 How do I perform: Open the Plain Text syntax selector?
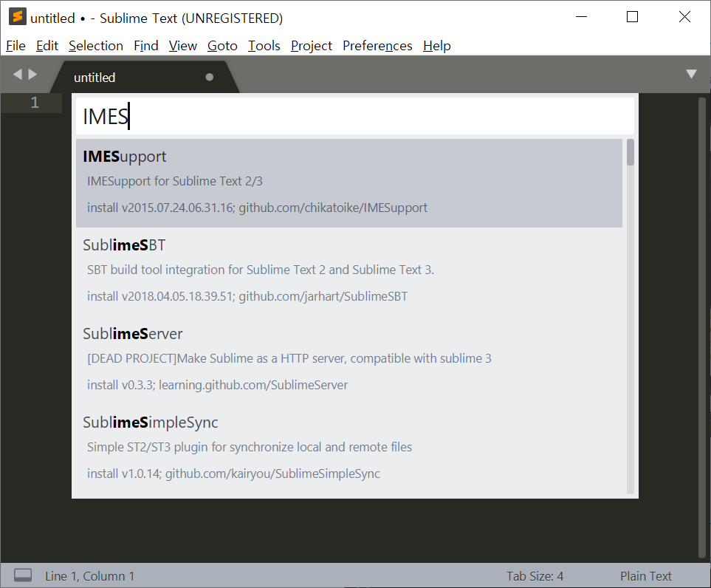coord(646,576)
